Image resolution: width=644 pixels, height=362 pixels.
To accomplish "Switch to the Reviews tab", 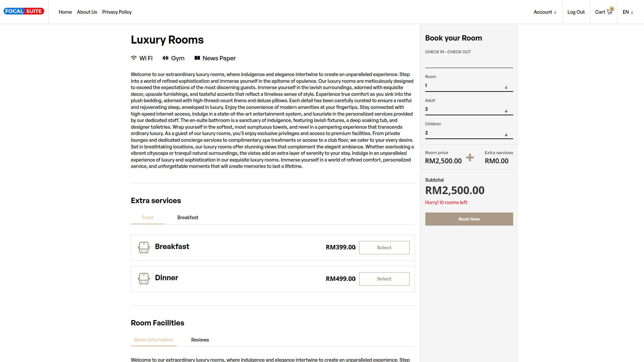I will click(x=200, y=340).
